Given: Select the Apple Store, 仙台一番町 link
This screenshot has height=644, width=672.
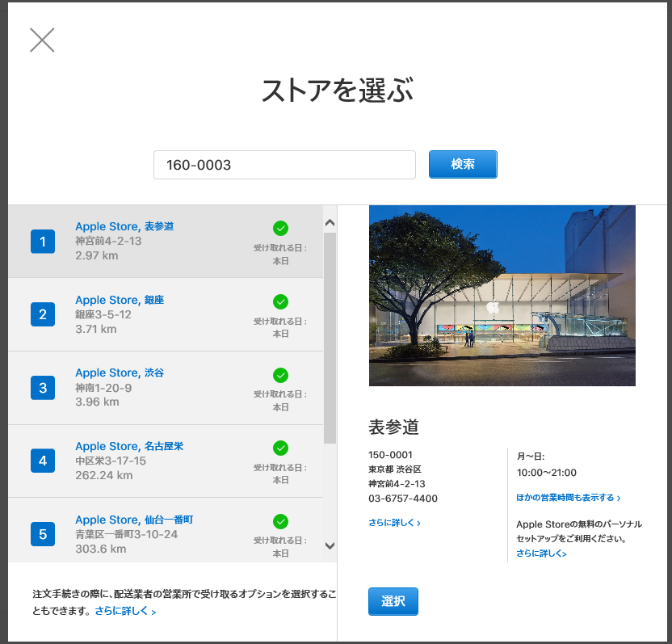Looking at the screenshot, I should [134, 520].
